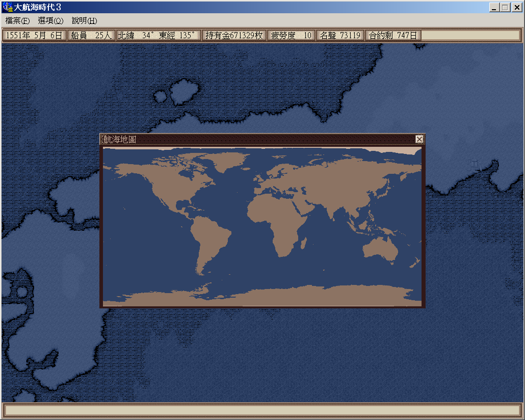This screenshot has width=525, height=420.
Task: Click Australia on the world map
Action: [380, 250]
